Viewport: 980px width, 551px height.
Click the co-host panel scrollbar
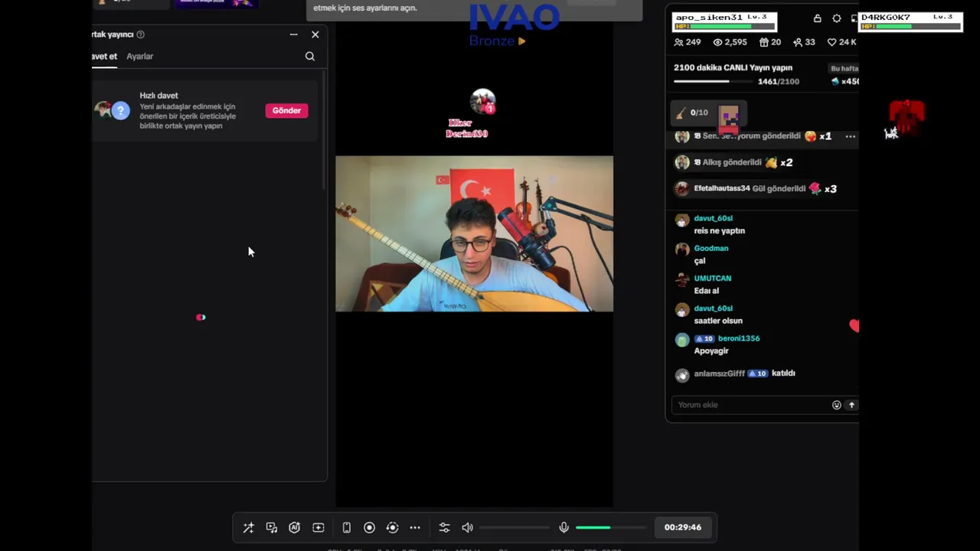point(325,130)
